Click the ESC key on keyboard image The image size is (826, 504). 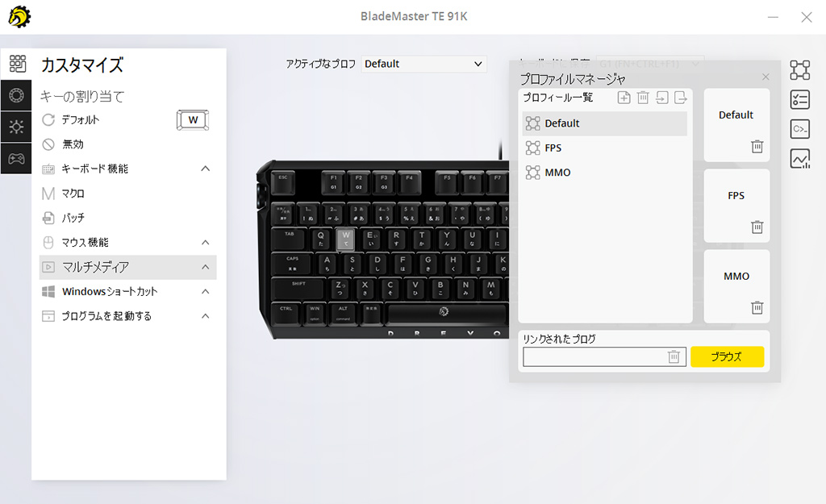pos(283,183)
